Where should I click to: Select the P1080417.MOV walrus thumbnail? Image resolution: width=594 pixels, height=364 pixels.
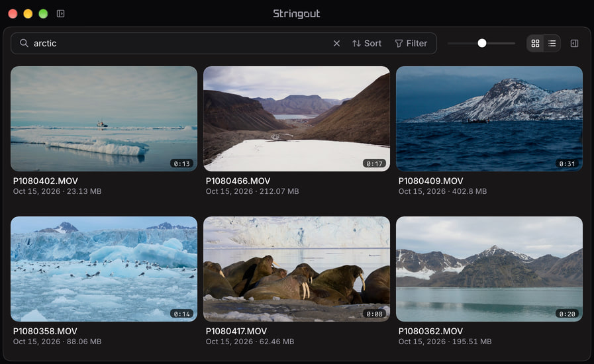coord(297,269)
